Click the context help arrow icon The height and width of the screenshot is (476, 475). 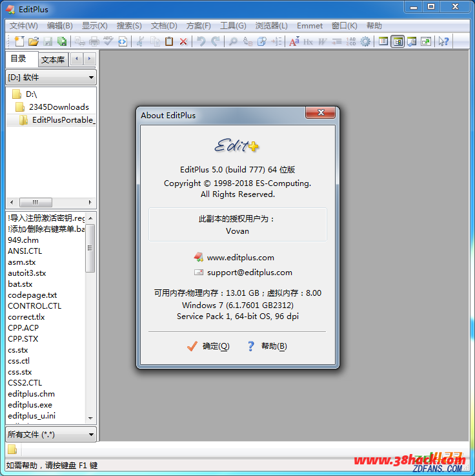[x=443, y=41]
